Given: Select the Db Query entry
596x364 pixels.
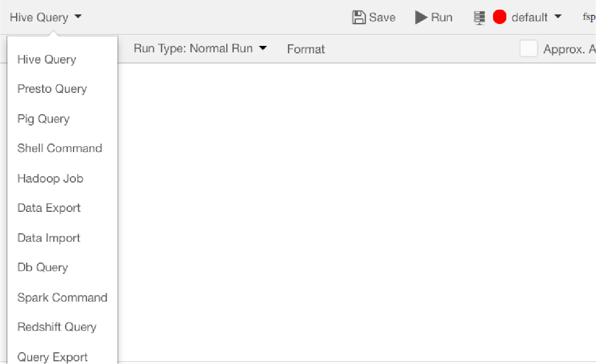Looking at the screenshot, I should [x=43, y=267].
